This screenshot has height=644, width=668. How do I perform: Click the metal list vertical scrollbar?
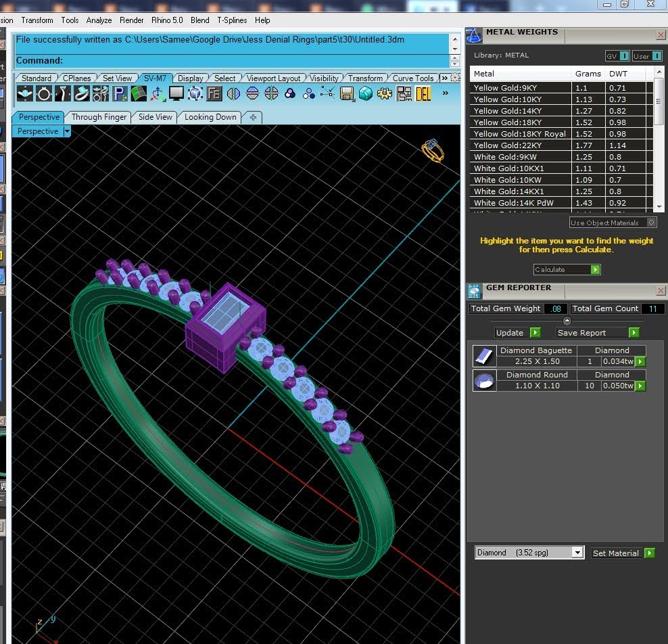[659, 139]
